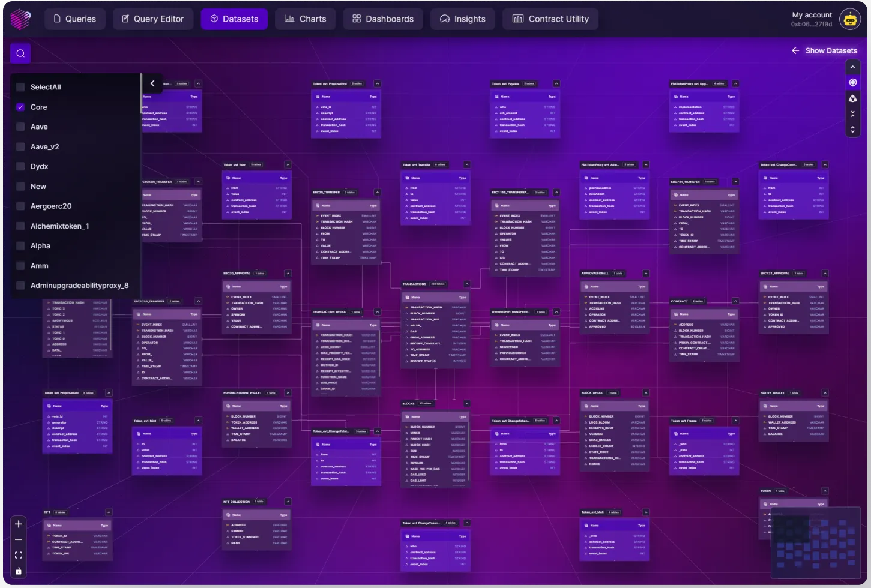Screen dimensions: 871x588
Task: Open the Query Editor tab
Action: [153, 19]
